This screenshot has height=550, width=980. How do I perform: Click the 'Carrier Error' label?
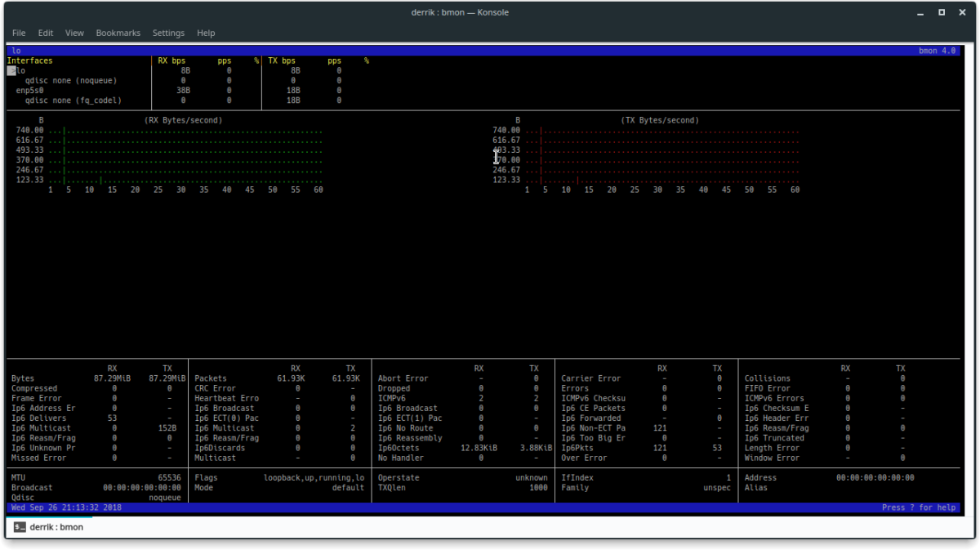point(591,378)
